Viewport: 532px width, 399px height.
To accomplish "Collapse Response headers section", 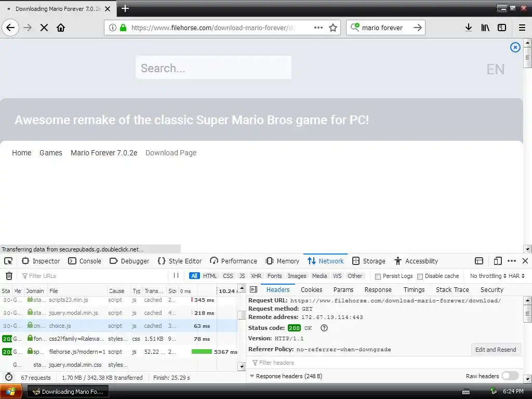I will [x=252, y=376].
